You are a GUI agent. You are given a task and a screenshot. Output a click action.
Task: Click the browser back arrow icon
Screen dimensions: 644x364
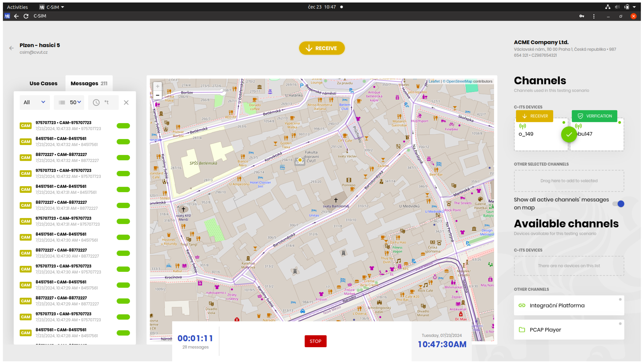[x=16, y=16]
